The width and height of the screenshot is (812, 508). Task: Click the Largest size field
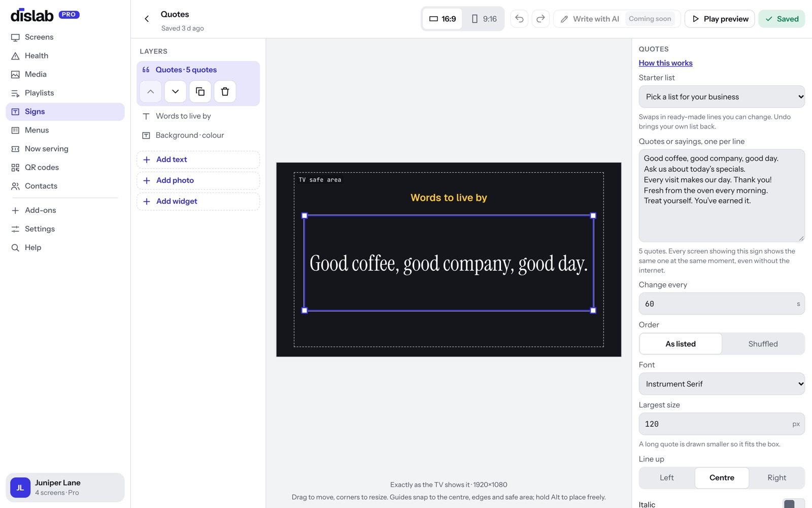click(722, 424)
